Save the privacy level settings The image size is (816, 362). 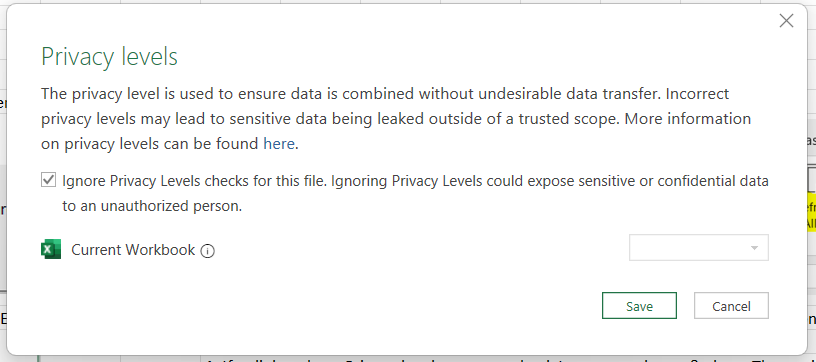pos(639,305)
